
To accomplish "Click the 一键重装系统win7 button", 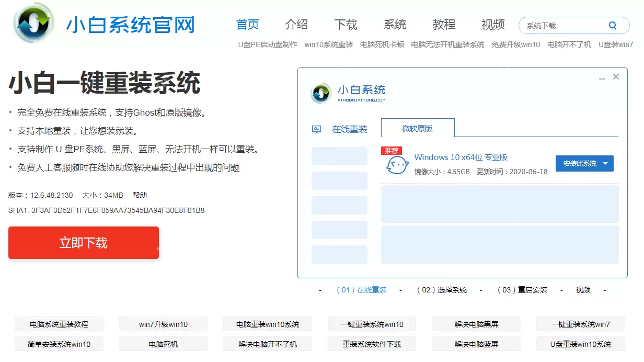I will coord(580,324).
